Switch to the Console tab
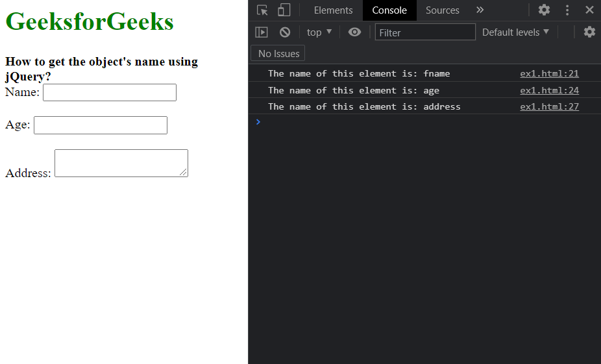The height and width of the screenshot is (364, 601). click(x=389, y=10)
